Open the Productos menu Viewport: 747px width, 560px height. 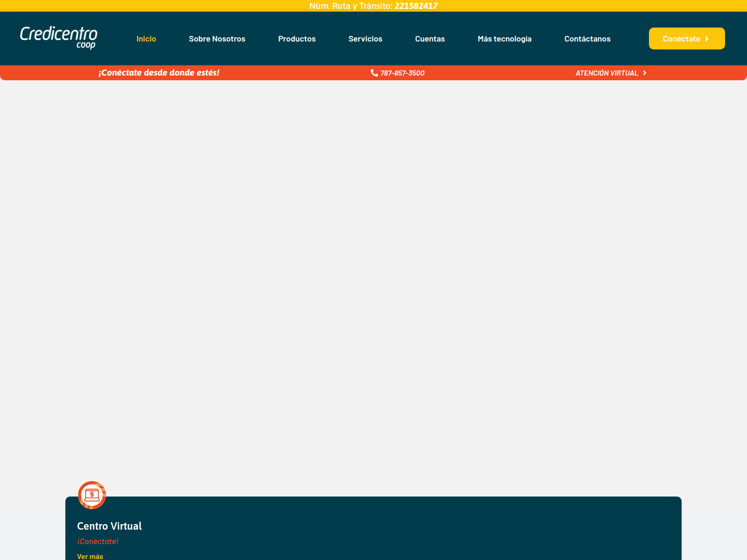coord(297,39)
